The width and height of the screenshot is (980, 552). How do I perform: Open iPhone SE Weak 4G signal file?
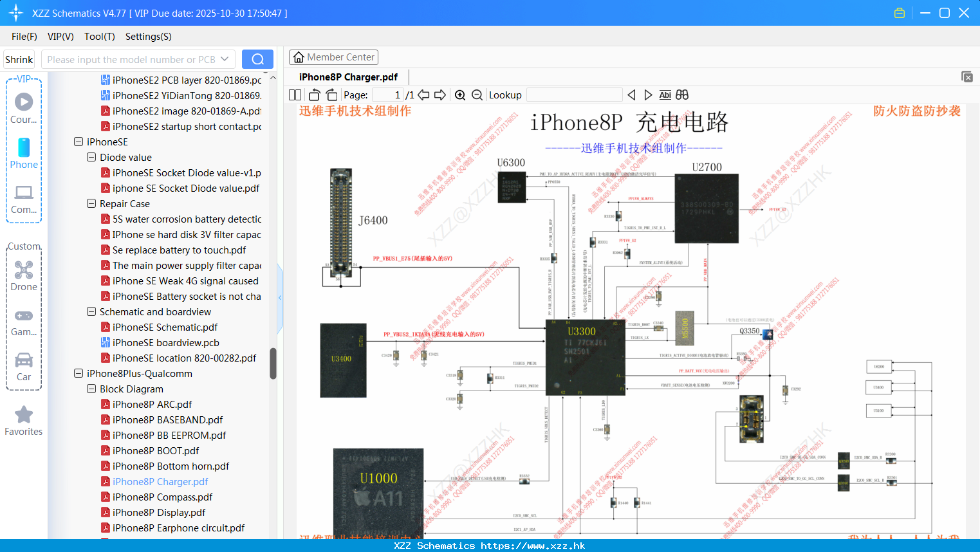(181, 281)
